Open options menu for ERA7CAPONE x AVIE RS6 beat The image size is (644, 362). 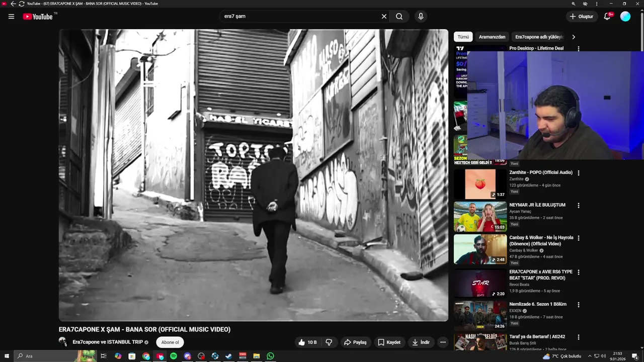pos(579,272)
